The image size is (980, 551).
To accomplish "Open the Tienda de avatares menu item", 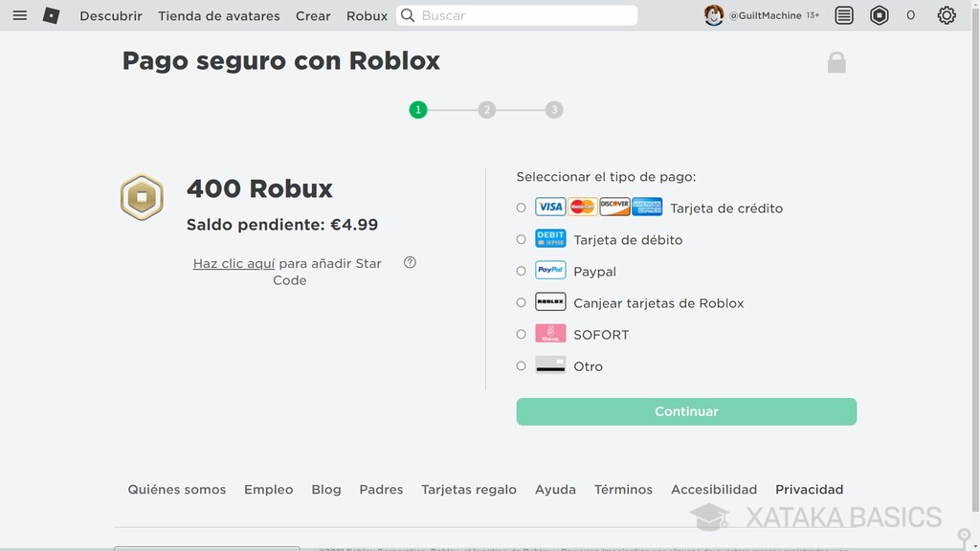I will pyautogui.click(x=218, y=15).
